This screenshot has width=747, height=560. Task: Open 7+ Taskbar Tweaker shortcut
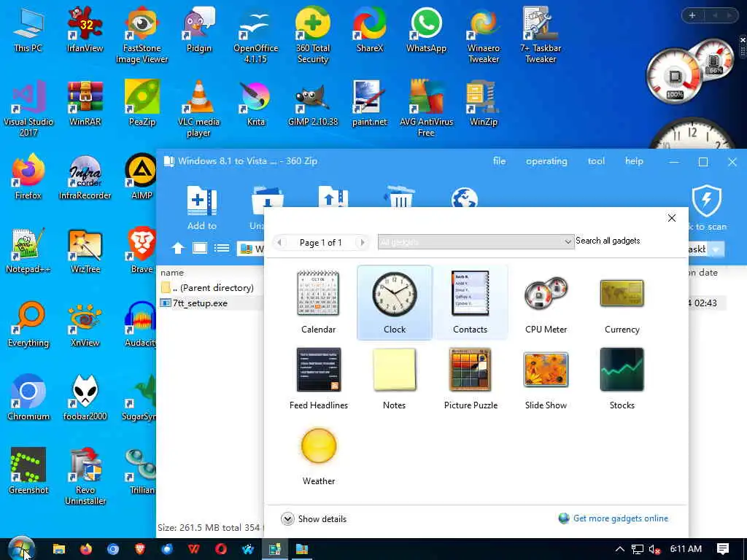click(x=541, y=35)
